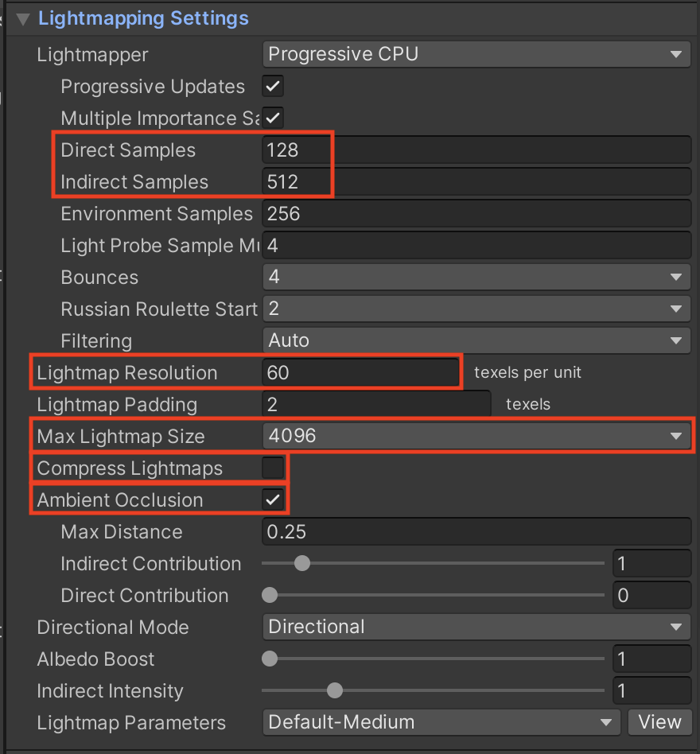Image resolution: width=700 pixels, height=754 pixels.
Task: Disable Ambient Occlusion
Action: tap(273, 499)
